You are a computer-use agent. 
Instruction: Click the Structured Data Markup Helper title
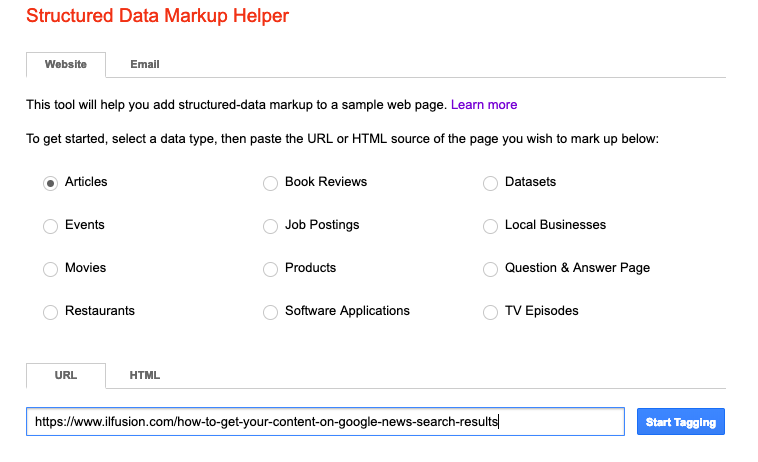[157, 16]
